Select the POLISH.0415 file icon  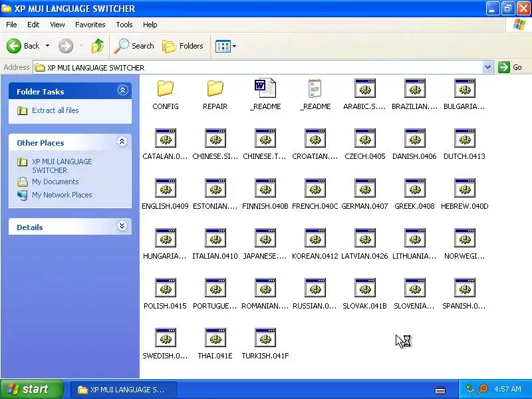click(165, 288)
